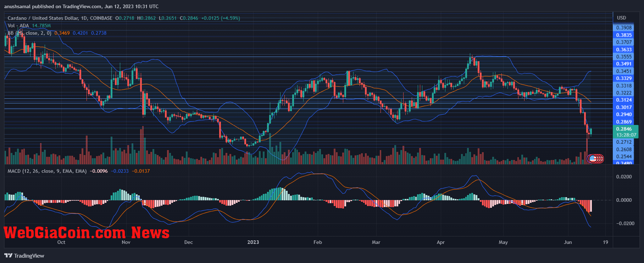
Task: Click the MACD line value −0.0233
Action: [x=120, y=171]
